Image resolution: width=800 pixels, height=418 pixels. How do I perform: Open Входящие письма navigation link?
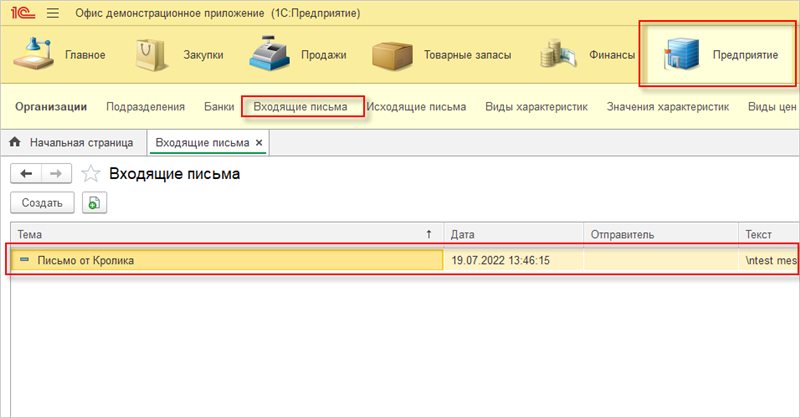click(300, 106)
